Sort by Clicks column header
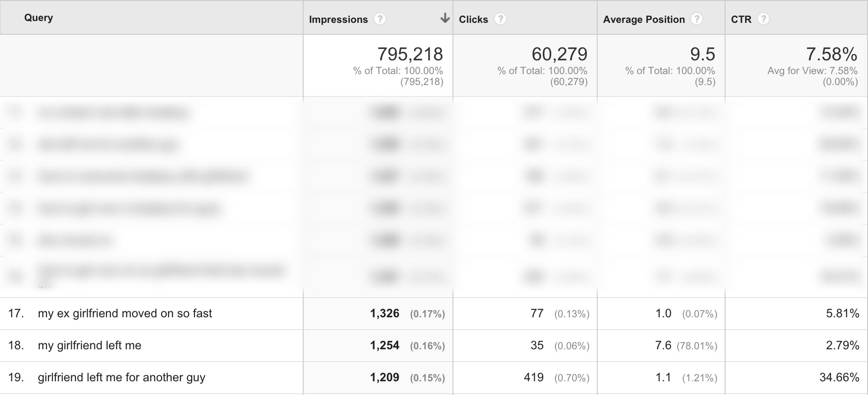This screenshot has width=868, height=395. (473, 19)
